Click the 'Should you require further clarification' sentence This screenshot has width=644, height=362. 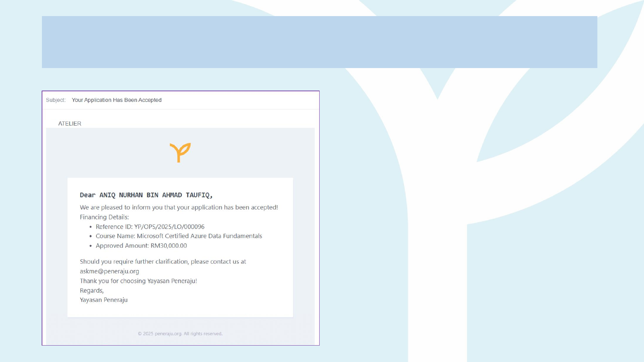pos(163,261)
